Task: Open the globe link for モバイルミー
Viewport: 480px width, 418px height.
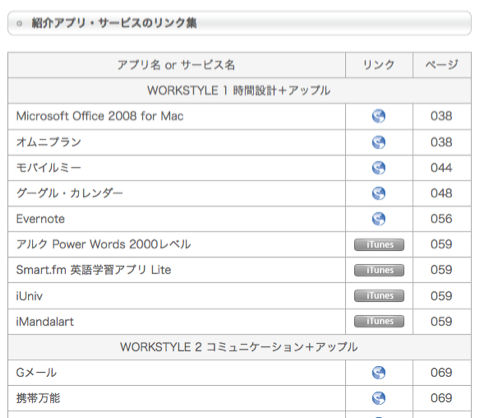Action: coord(378,168)
